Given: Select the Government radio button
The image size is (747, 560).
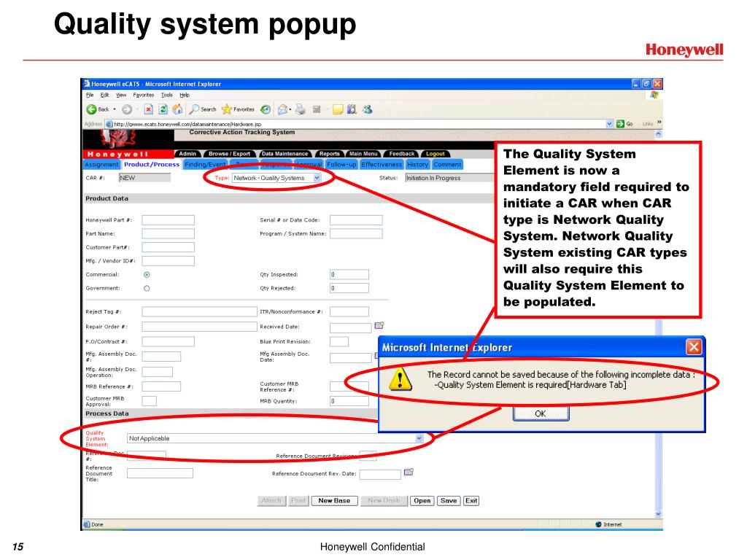Looking at the screenshot, I should (147, 288).
